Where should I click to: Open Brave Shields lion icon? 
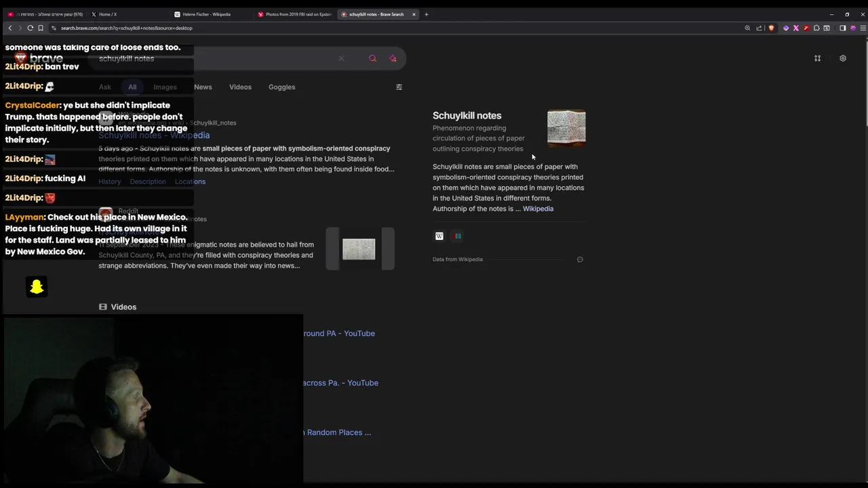tap(771, 28)
